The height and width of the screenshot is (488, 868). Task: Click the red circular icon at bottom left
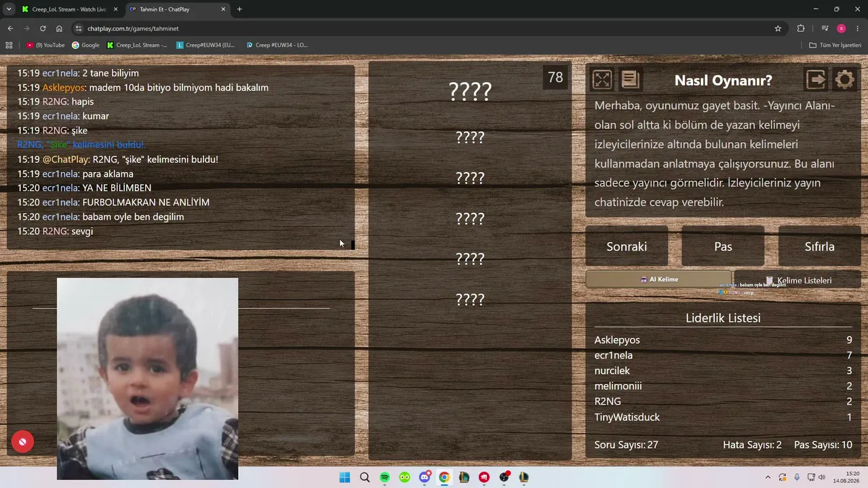pos(22,442)
